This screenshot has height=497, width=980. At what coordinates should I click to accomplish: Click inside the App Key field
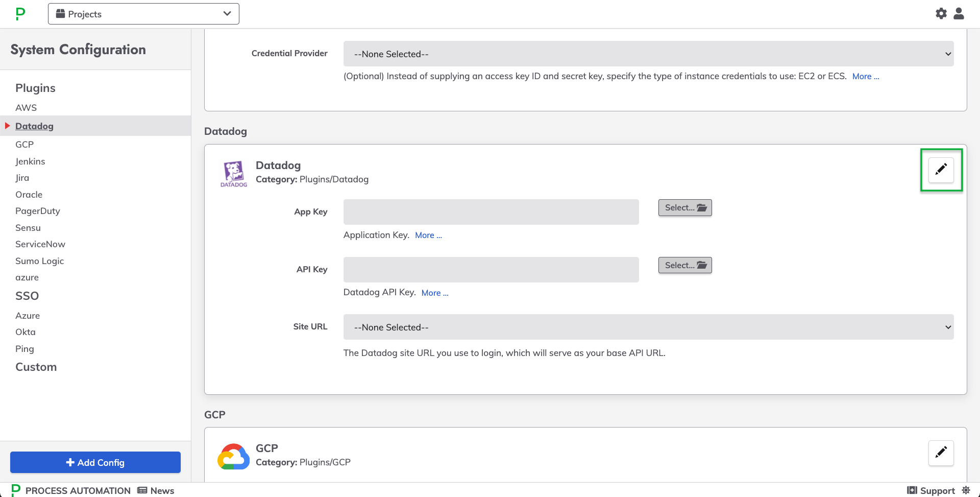coord(491,212)
